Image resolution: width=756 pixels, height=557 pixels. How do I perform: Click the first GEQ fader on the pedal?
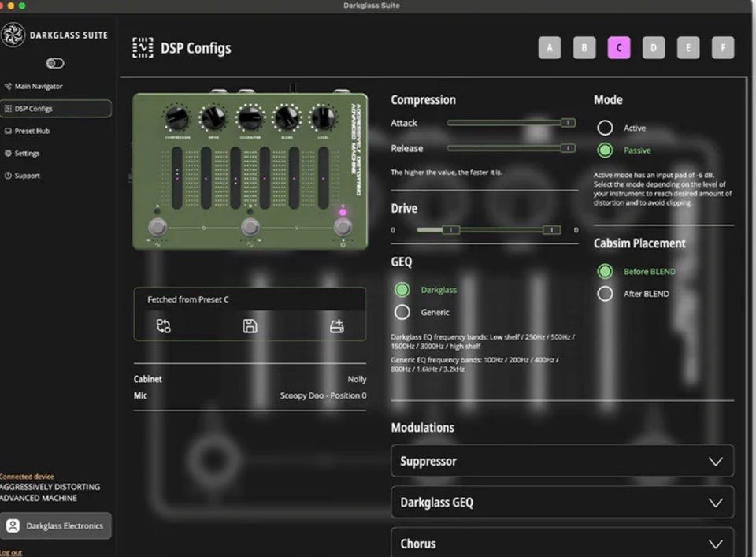(177, 178)
